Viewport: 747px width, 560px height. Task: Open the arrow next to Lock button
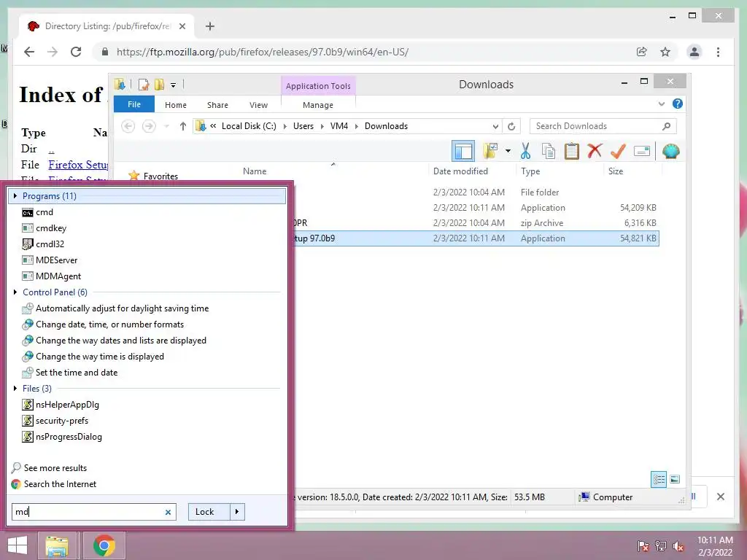[x=237, y=511]
